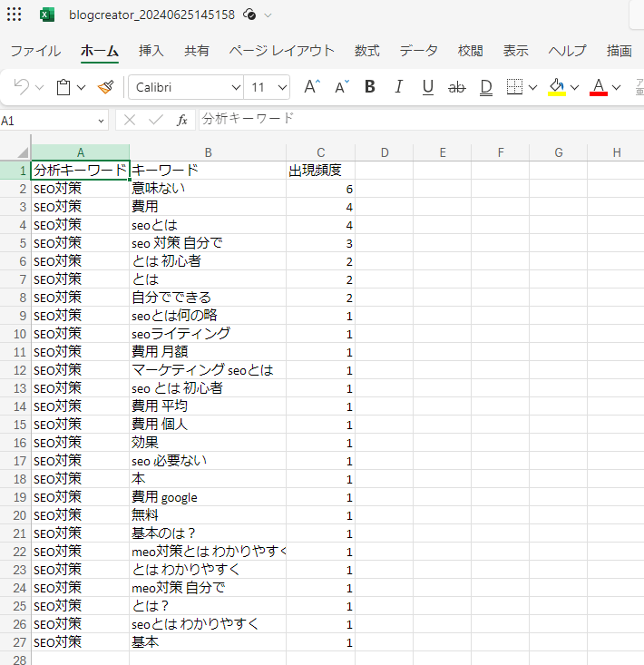Viewport: 644px width, 665px height.
Task: Expand the fill color dropdown arrow
Action: 574,88
